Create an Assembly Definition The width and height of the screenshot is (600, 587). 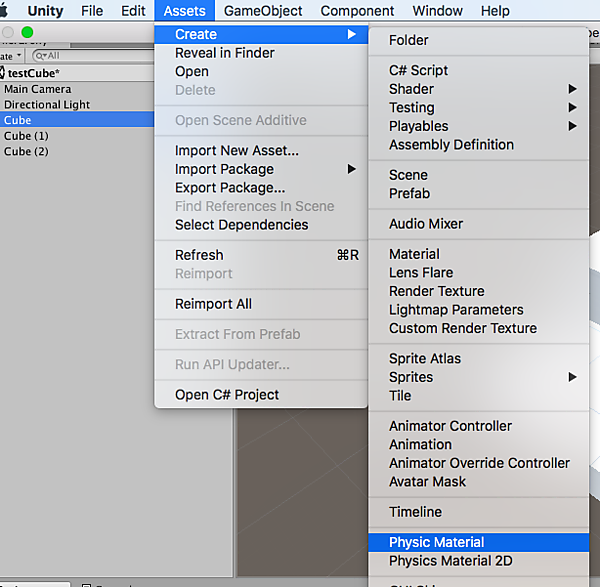pos(478,145)
